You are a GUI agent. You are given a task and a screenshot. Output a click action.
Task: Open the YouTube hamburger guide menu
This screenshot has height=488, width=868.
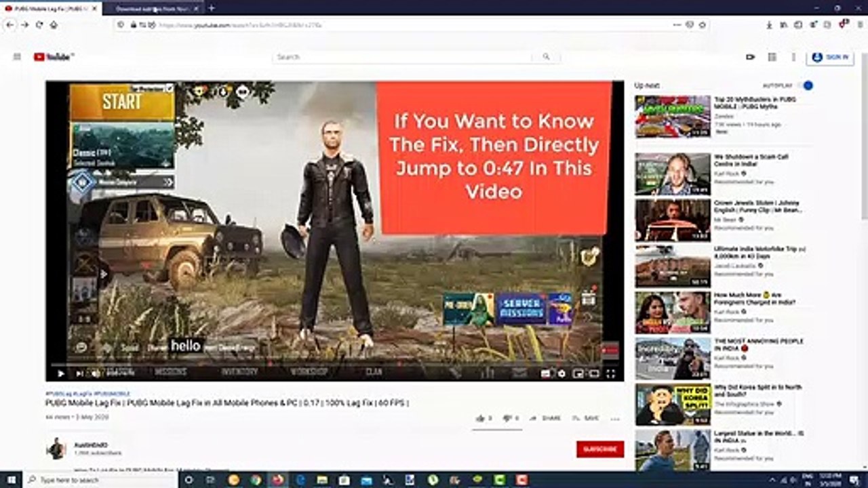(17, 57)
